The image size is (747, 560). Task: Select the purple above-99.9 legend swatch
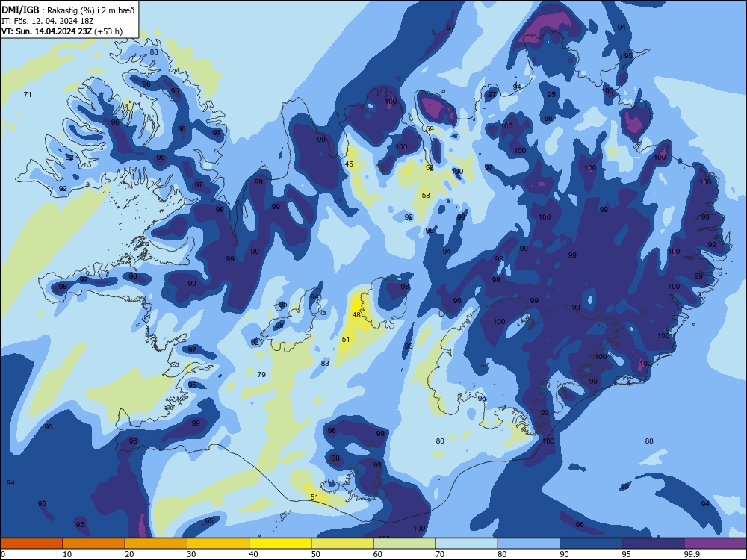click(715, 544)
